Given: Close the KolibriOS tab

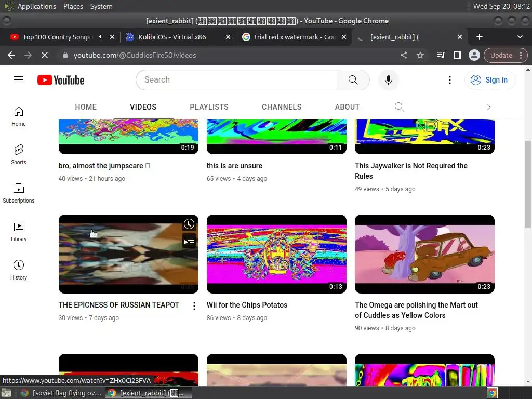Looking at the screenshot, I should 228,37.
